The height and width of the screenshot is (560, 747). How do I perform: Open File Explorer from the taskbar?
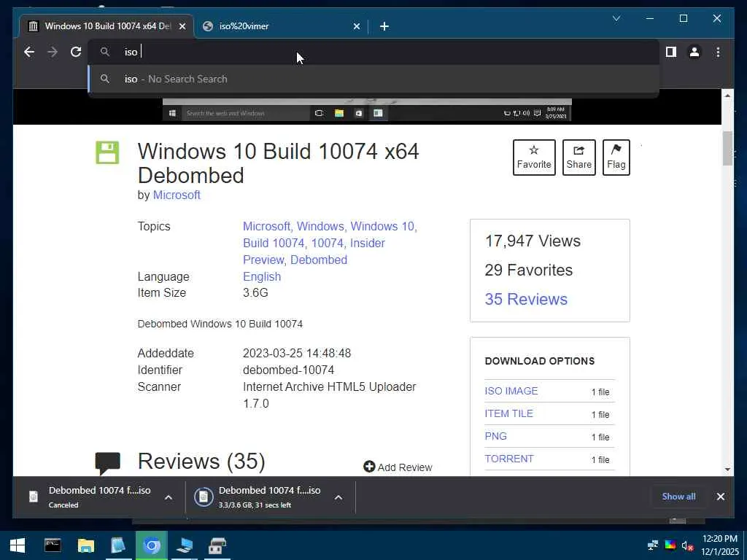tap(86, 545)
